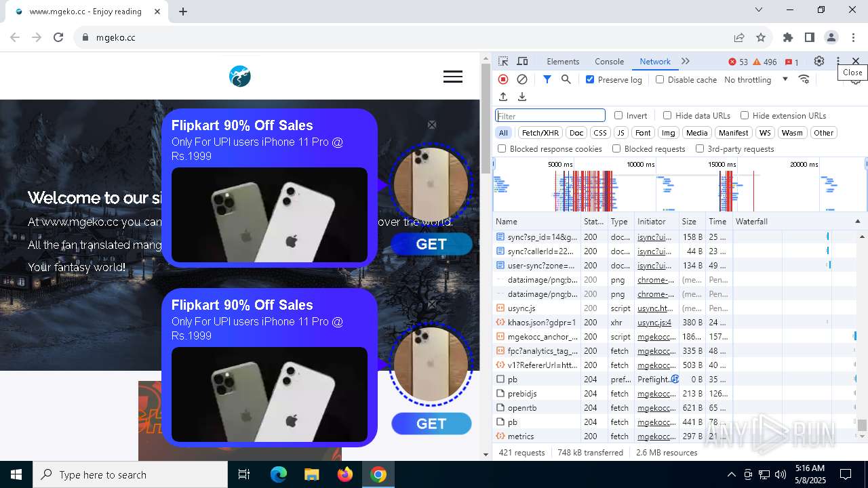Open File Explorer from taskbar
The height and width of the screenshot is (488, 868).
click(x=312, y=474)
